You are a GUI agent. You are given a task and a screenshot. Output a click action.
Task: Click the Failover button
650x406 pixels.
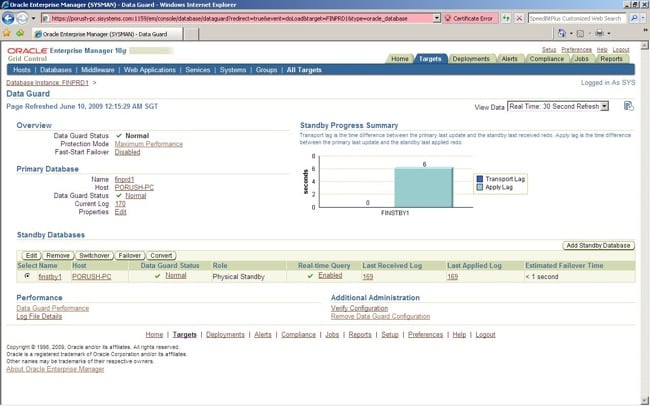[x=129, y=255]
